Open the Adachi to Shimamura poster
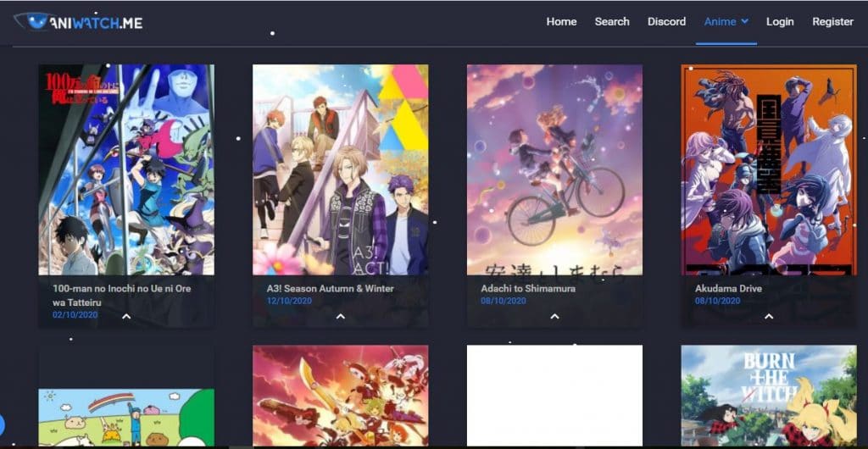The image size is (868, 449). 554,169
